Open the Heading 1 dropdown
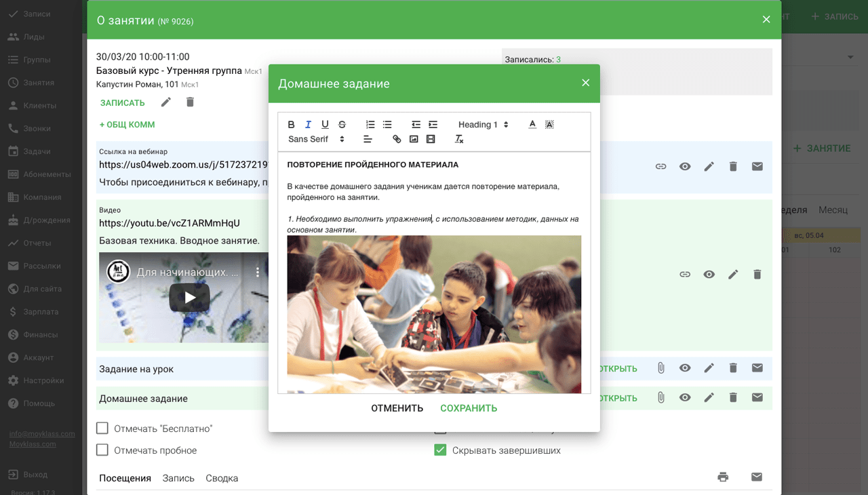Image resolution: width=868 pixels, height=495 pixels. (x=483, y=125)
